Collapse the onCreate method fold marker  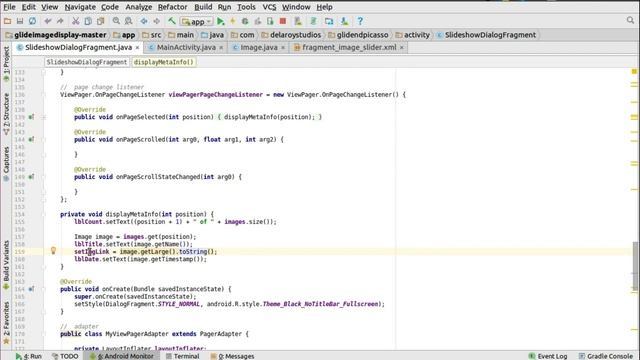44,289
